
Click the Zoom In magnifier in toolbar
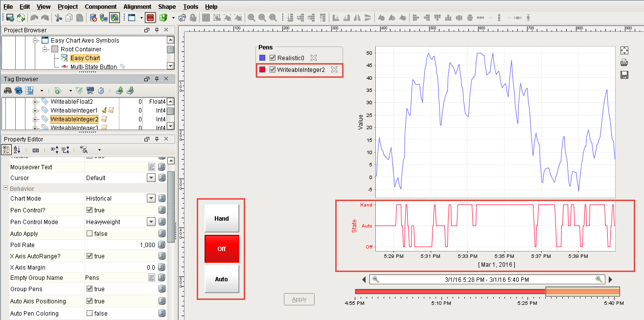click(x=251, y=18)
